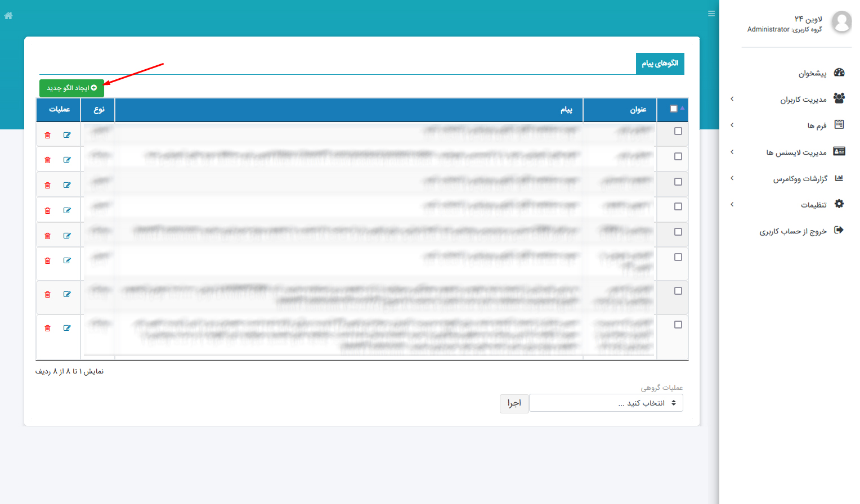Check the first row checkbox
Image resolution: width=860 pixels, height=504 pixels.
[678, 131]
